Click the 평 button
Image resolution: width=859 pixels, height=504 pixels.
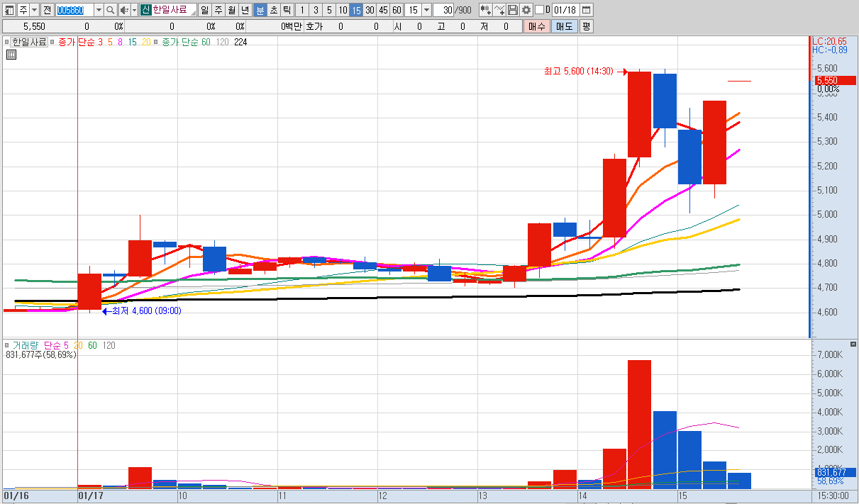[586, 26]
